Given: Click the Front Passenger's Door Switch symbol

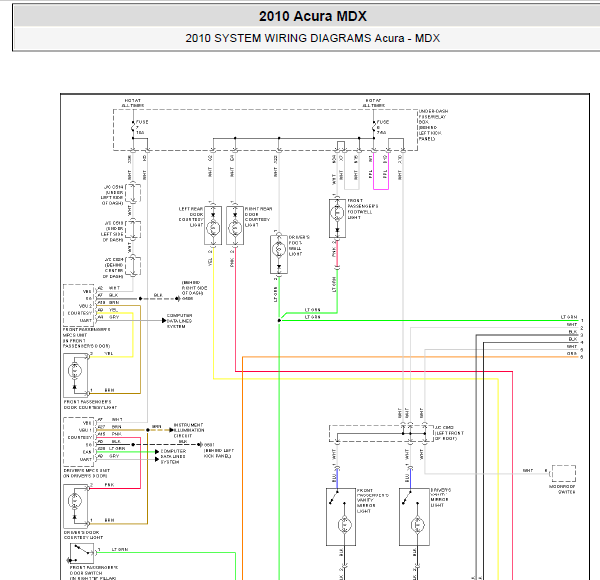Looking at the screenshot, I should click(x=82, y=553).
